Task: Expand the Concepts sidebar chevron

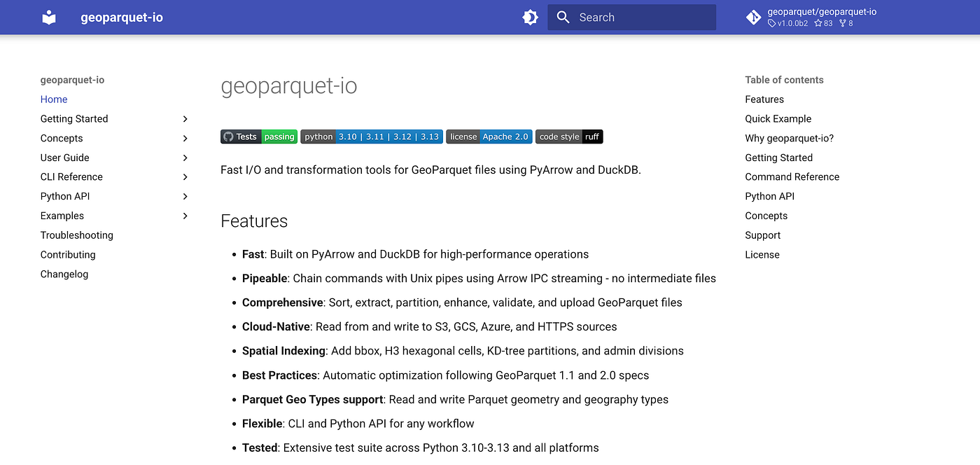Action: 185,139
